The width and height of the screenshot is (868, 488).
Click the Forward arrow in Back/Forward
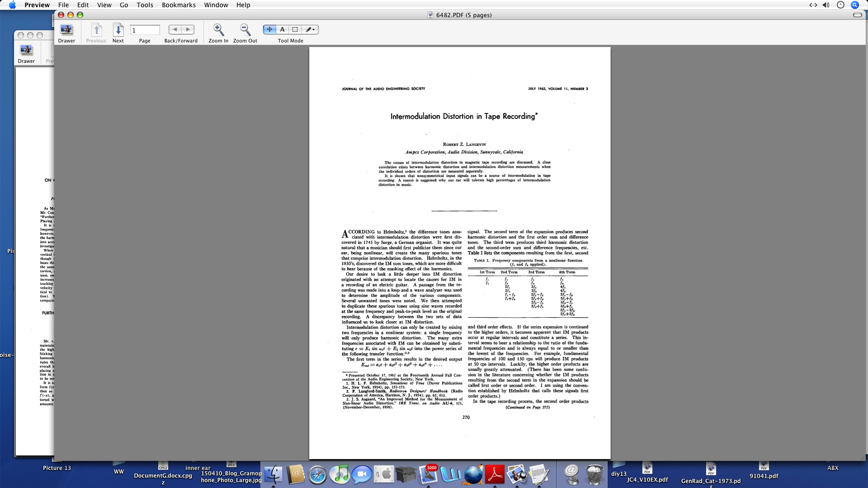[188, 29]
